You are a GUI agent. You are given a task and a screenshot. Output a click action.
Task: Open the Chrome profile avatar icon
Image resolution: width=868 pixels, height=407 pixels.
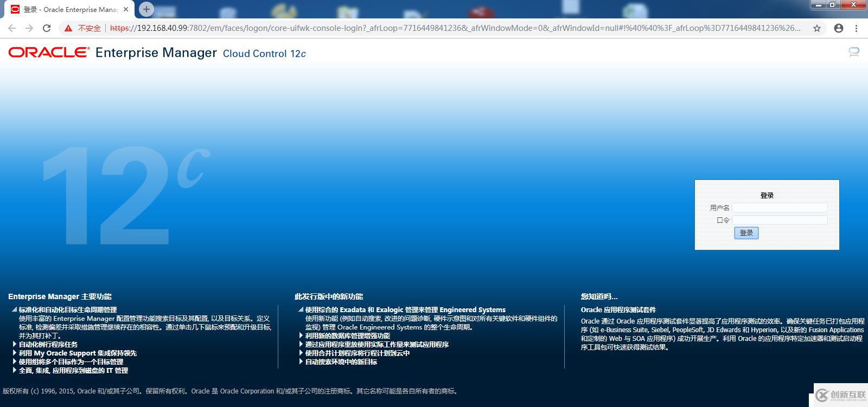point(839,28)
